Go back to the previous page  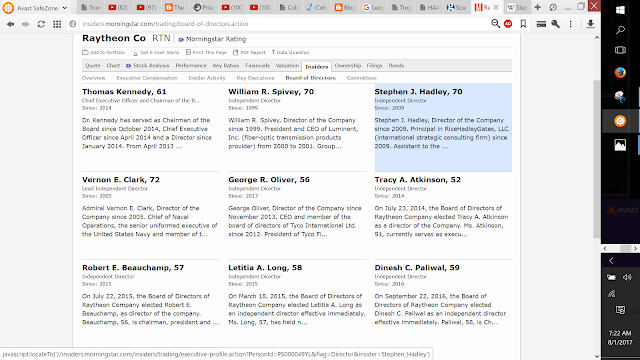(11, 24)
